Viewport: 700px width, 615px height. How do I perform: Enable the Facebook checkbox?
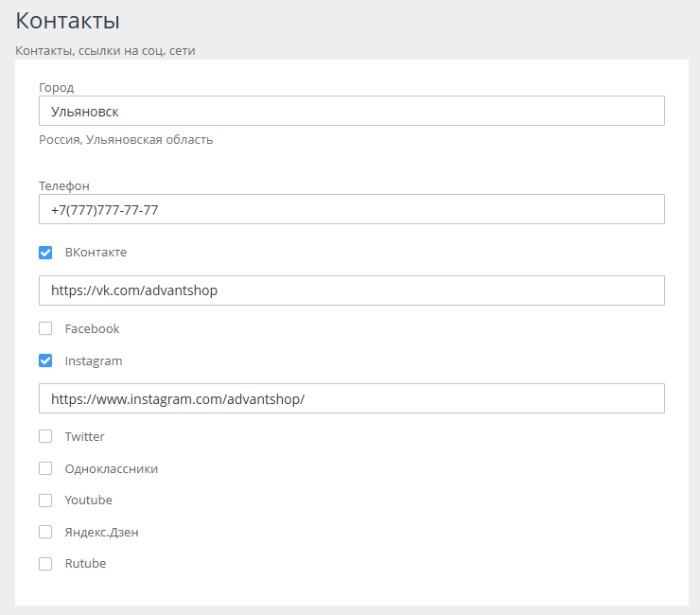point(45,329)
